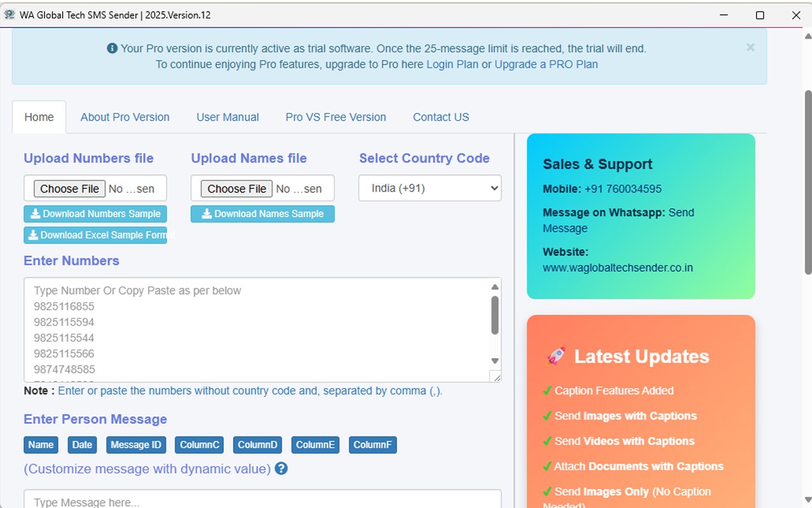Click the Type Message here field
The image size is (812, 508).
point(263,499)
